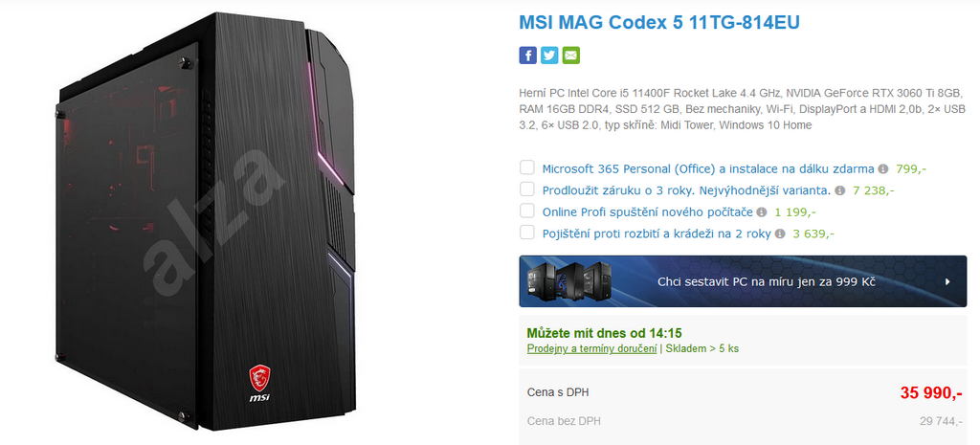Open the MSI MAG Codex 5 title link
Viewport: 980px width, 445px height.
point(659,23)
